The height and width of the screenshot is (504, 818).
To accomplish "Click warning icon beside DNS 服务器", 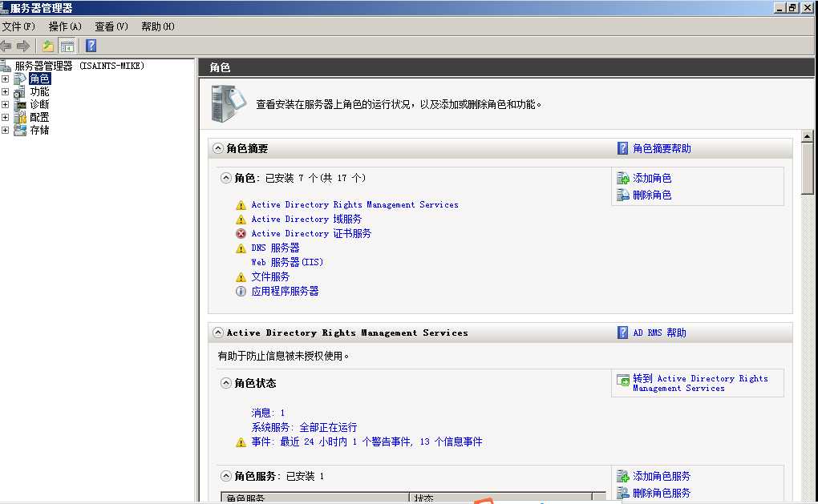I will coord(241,248).
